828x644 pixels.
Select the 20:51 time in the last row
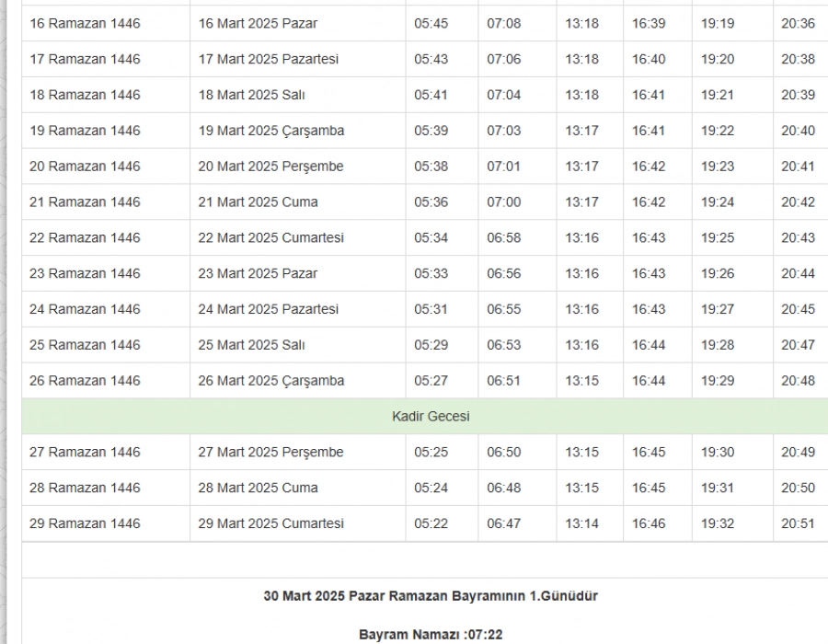pos(798,523)
